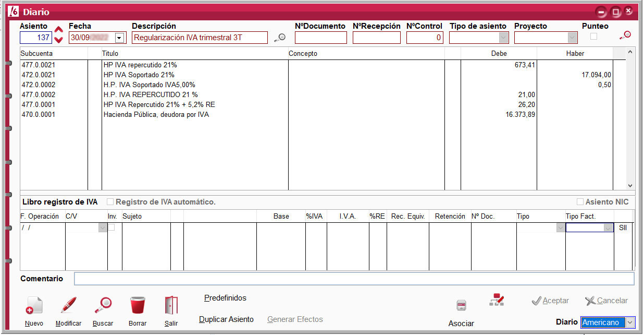Click the Debe amount 26,20
The width and height of the screenshot is (644, 335).
click(527, 105)
